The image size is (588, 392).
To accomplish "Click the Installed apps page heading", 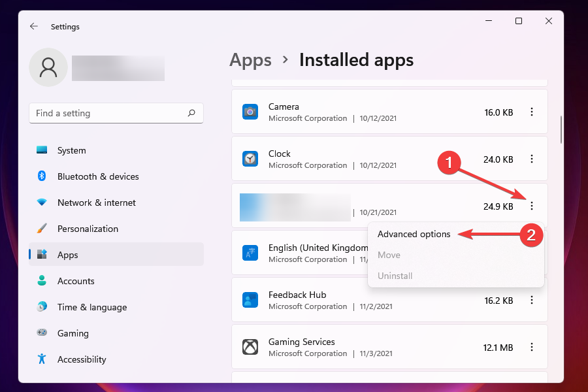I will coord(356,60).
